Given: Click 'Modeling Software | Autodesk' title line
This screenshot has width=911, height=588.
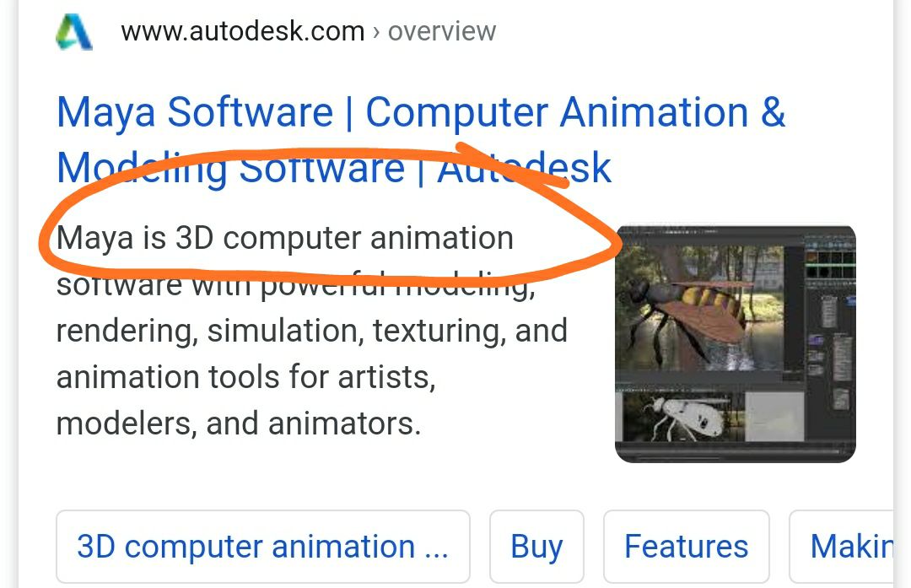Looking at the screenshot, I should tap(333, 169).
